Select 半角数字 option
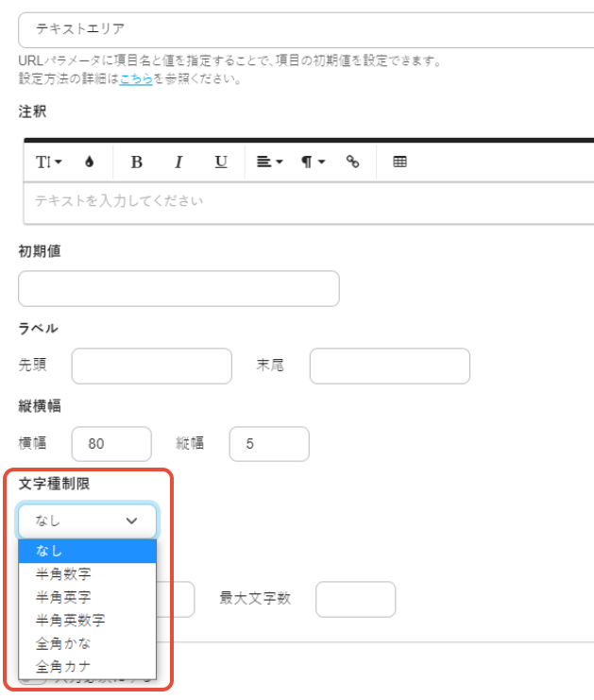The height and width of the screenshot is (700, 594). [88, 574]
